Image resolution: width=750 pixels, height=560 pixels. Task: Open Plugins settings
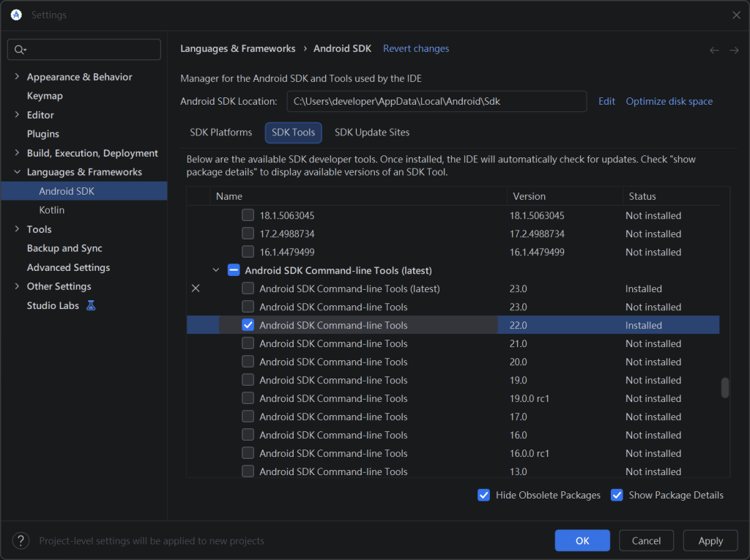(x=43, y=134)
